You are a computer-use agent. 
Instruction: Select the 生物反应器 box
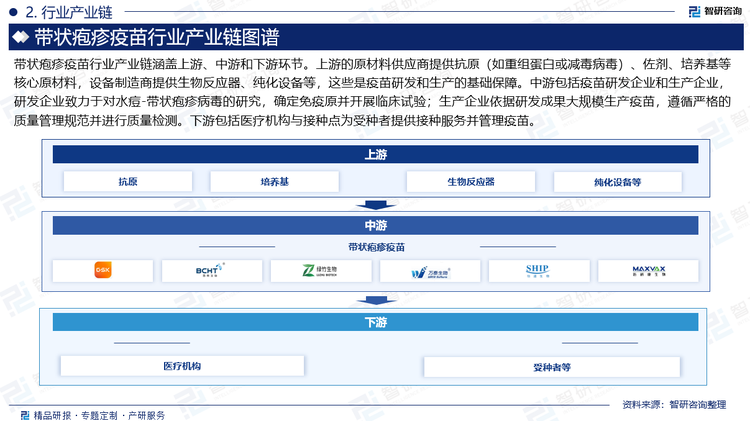(x=471, y=182)
